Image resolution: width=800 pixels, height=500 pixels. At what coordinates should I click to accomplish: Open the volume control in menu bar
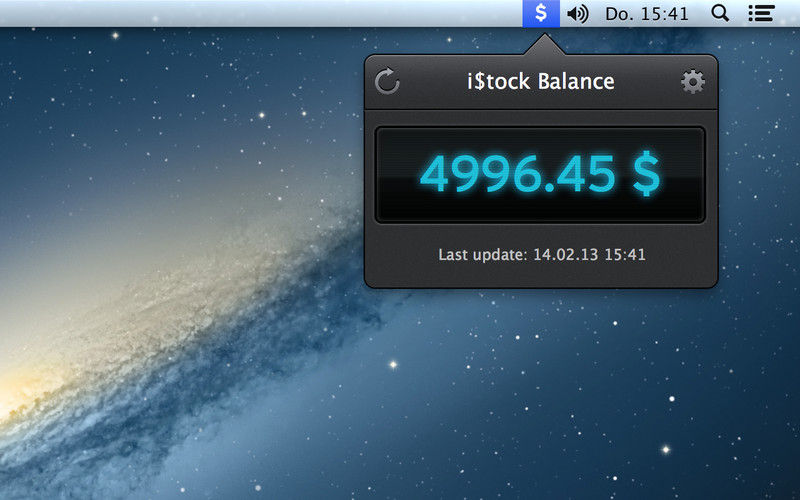click(x=578, y=14)
